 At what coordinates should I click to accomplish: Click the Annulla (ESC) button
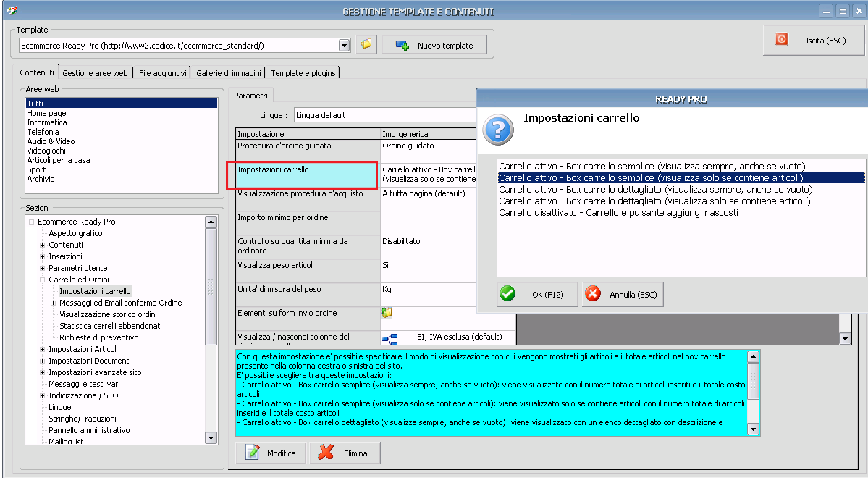pyautogui.click(x=623, y=294)
